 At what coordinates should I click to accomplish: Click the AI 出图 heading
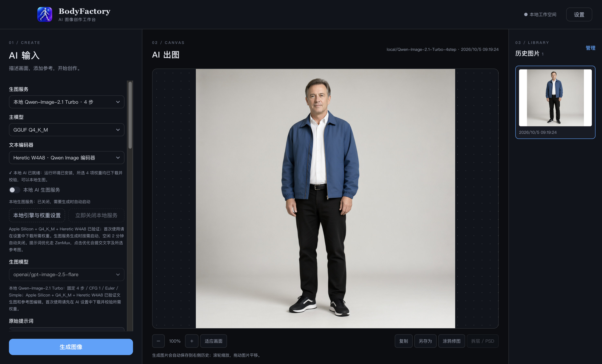[166, 55]
